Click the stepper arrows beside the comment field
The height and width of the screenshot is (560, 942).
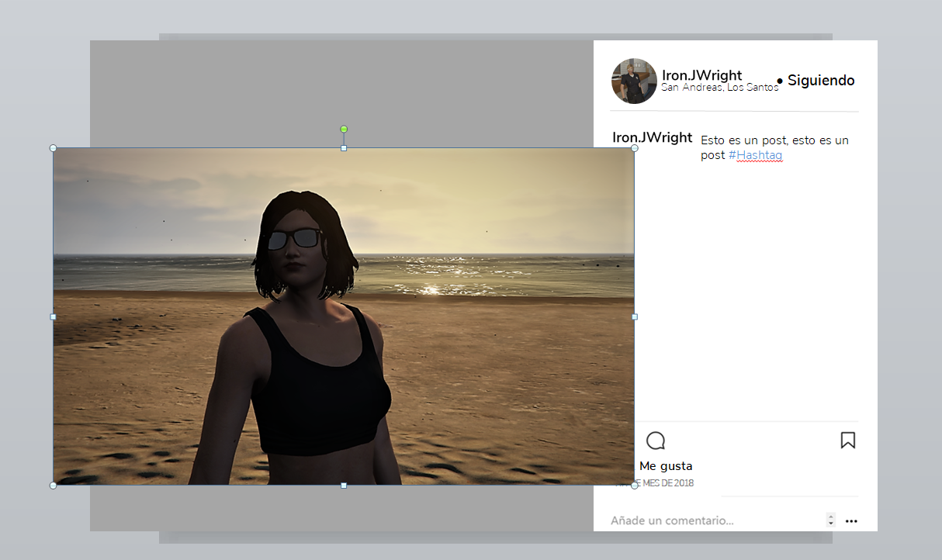[831, 520]
